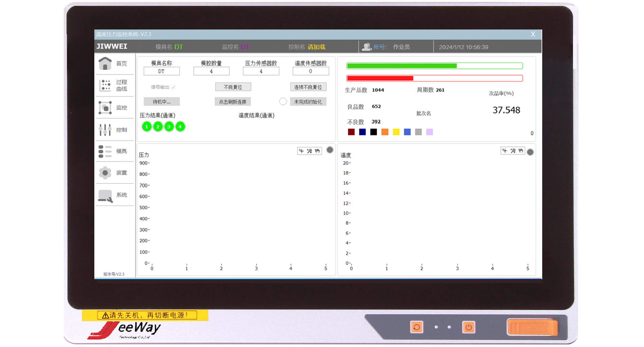Click the 点击刷新连接 refresh connection button

232,102
